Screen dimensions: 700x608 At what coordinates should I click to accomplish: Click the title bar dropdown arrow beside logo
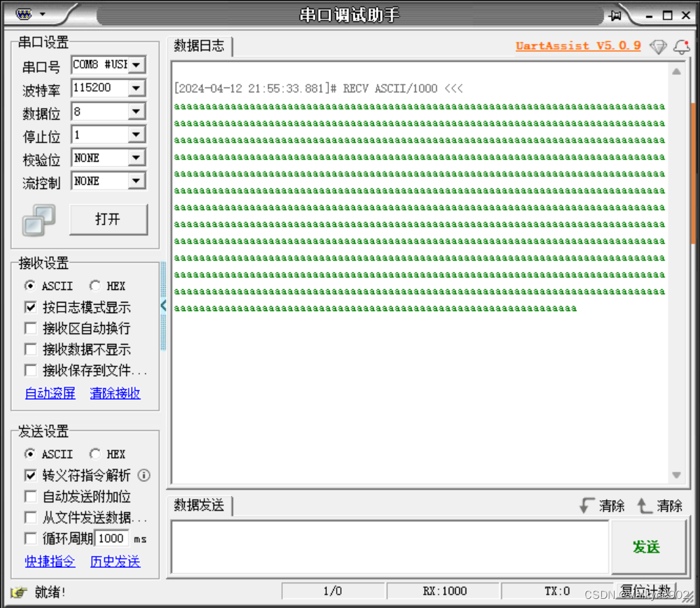click(x=43, y=14)
